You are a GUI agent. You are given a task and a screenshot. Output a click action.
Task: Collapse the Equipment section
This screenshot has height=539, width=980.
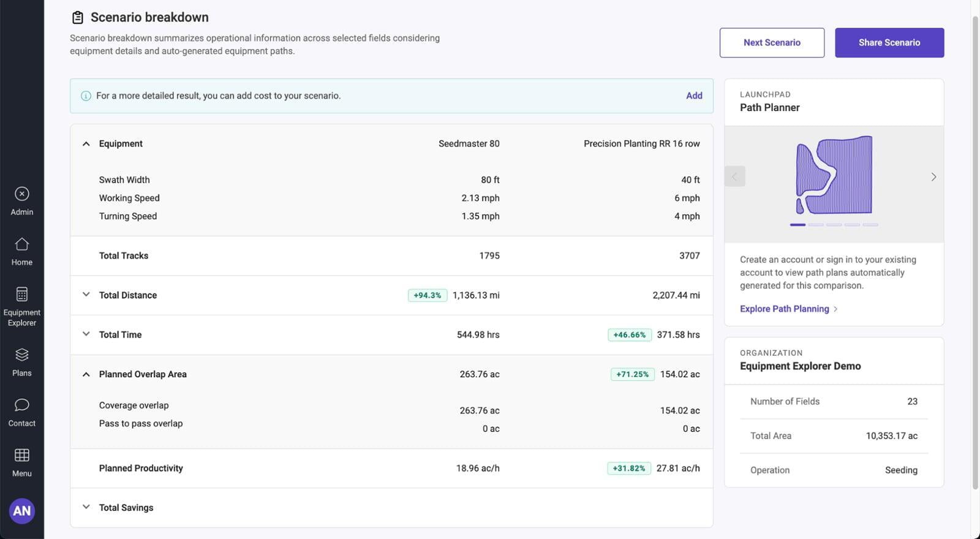(x=86, y=144)
